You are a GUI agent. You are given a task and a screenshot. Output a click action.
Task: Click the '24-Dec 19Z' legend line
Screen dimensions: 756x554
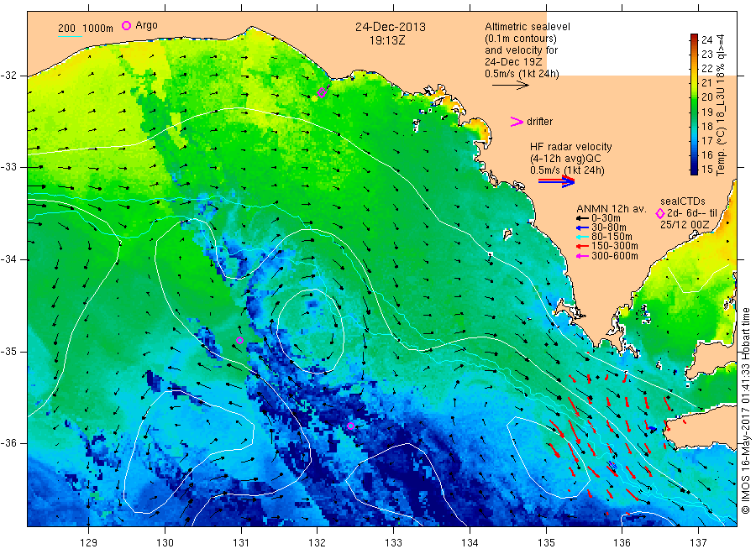[x=513, y=62]
